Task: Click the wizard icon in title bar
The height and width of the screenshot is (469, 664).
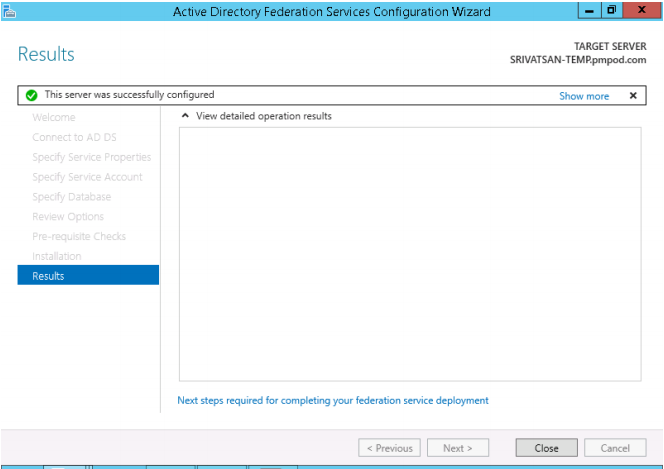Action: click(9, 11)
